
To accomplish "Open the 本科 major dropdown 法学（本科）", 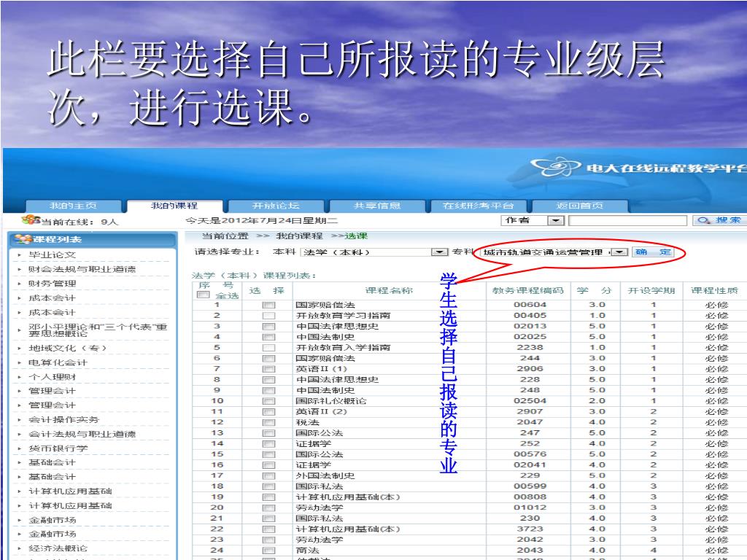I will click(439, 252).
